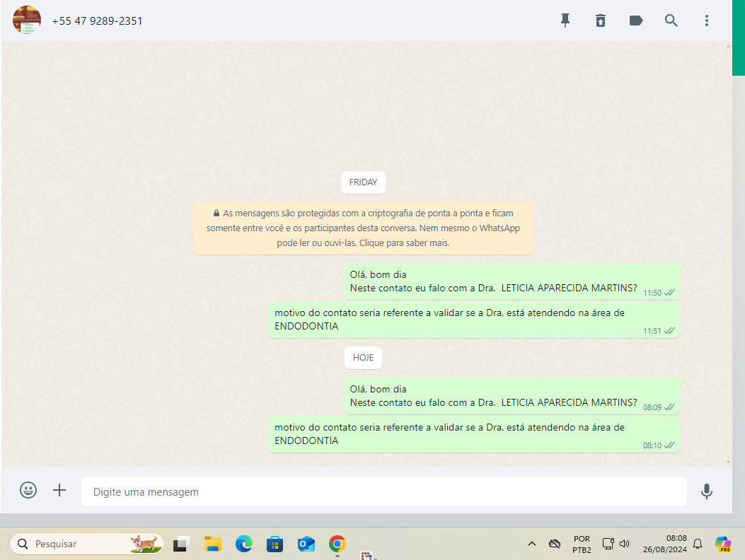Show hidden system tray icons
The image size is (745, 560).
pos(531,544)
